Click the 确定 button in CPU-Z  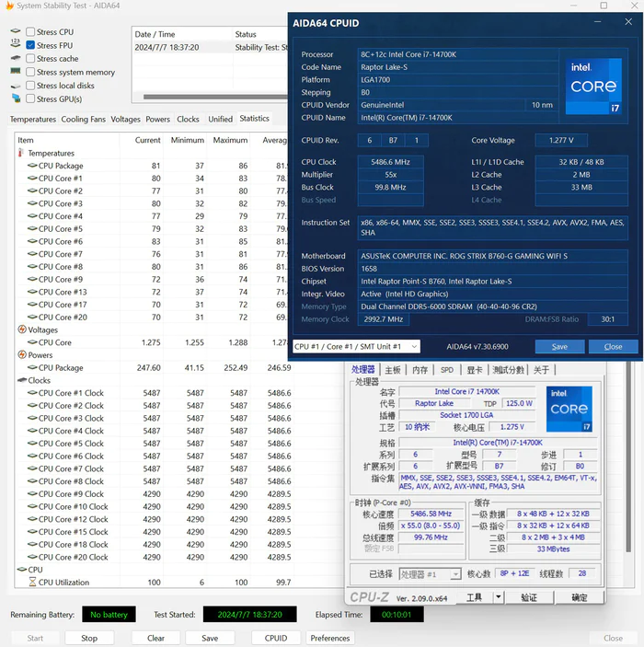(580, 597)
